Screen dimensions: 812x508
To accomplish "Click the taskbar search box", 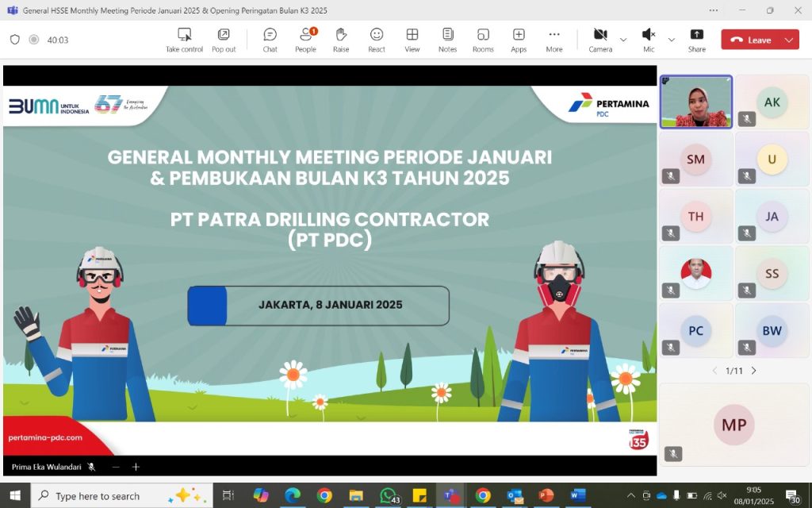I will point(122,495).
